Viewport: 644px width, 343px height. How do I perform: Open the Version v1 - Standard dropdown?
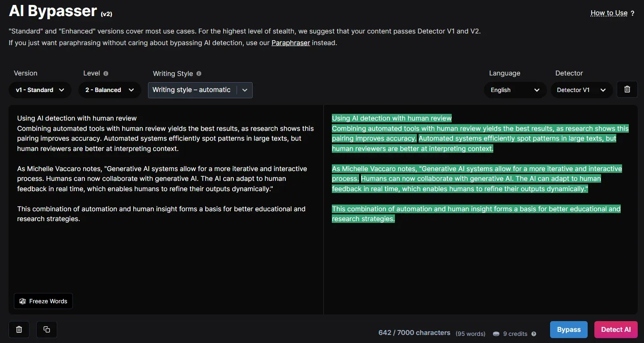tap(40, 90)
